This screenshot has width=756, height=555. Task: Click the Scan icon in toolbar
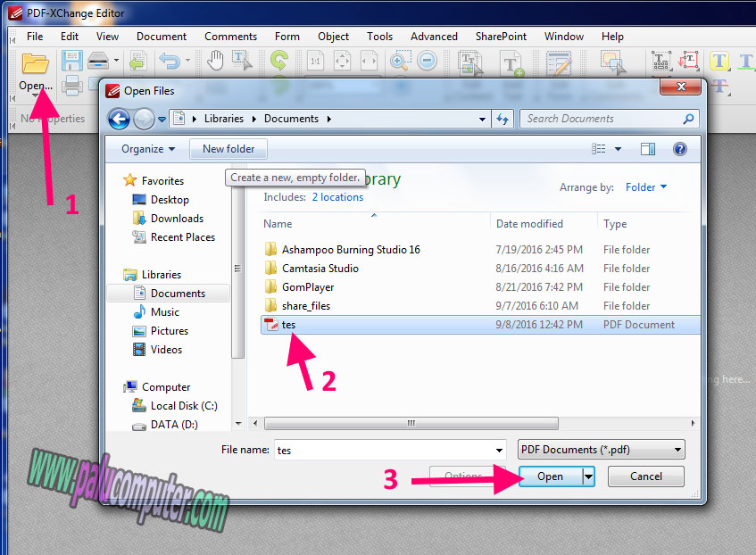[98, 61]
